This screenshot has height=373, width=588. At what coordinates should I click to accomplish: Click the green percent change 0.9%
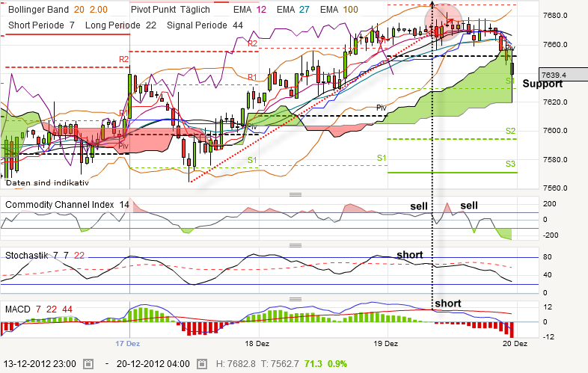pos(337,364)
